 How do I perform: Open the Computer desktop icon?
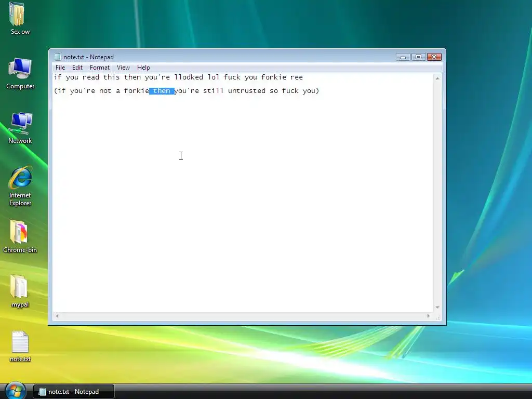click(20, 73)
